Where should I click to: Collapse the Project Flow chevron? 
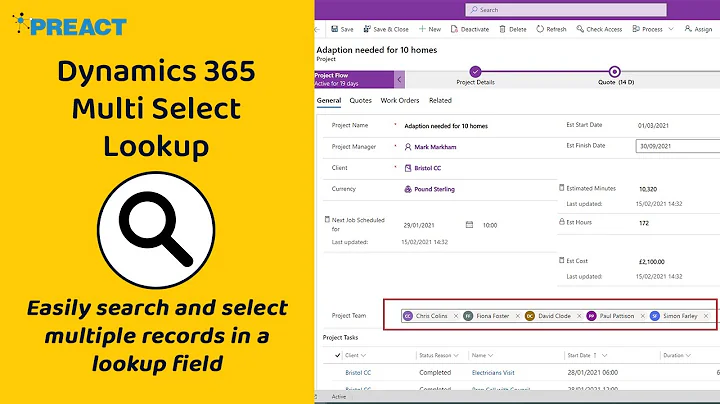coord(399,79)
